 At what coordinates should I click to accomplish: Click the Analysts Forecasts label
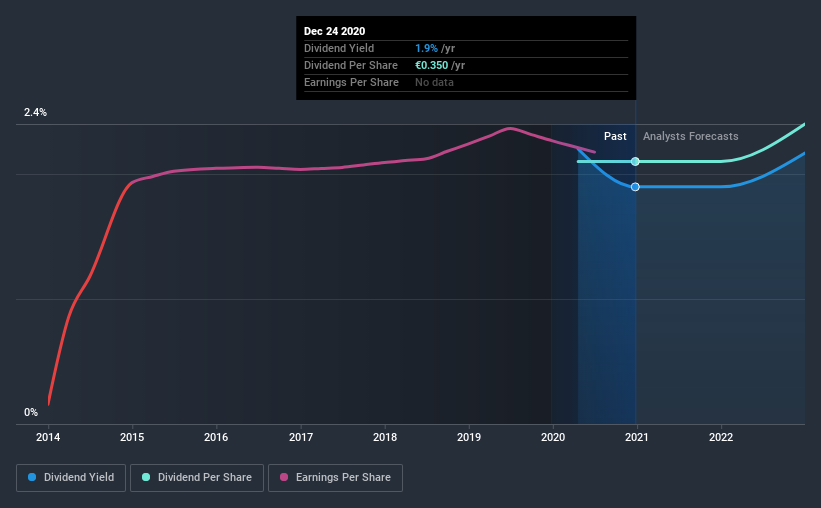point(691,136)
